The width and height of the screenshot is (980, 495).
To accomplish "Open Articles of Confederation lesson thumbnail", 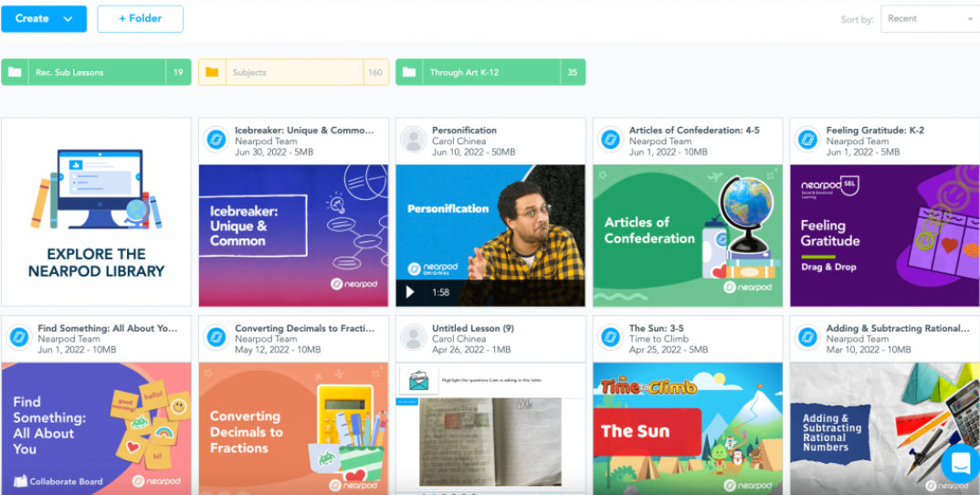I will [x=687, y=235].
